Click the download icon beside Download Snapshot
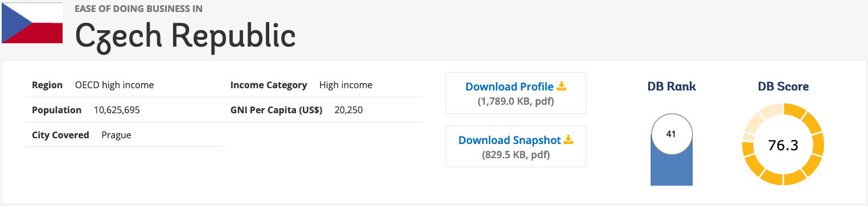This screenshot has width=868, height=206. (569, 139)
